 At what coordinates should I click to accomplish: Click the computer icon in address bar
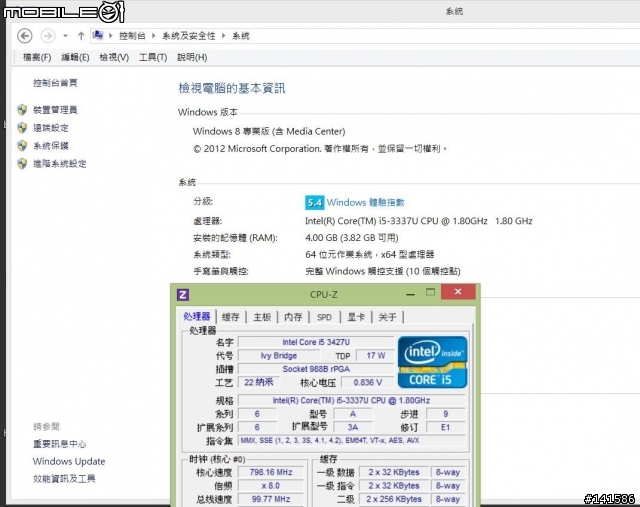point(98,36)
